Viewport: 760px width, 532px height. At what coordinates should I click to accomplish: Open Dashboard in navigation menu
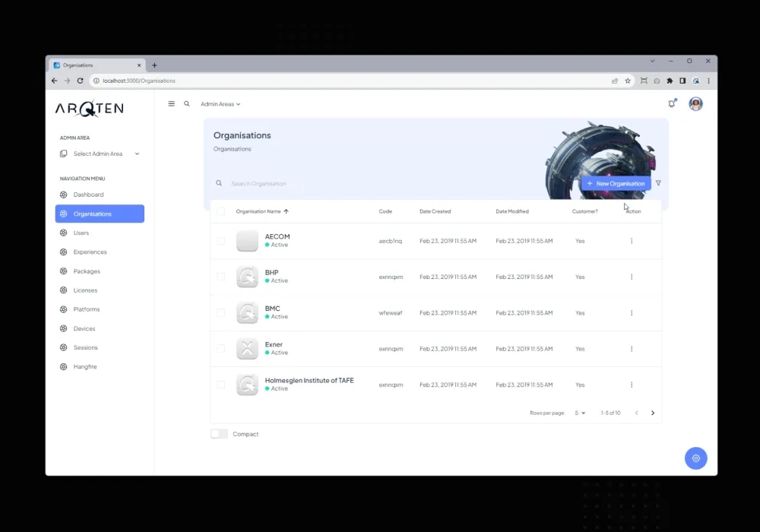click(100, 195)
